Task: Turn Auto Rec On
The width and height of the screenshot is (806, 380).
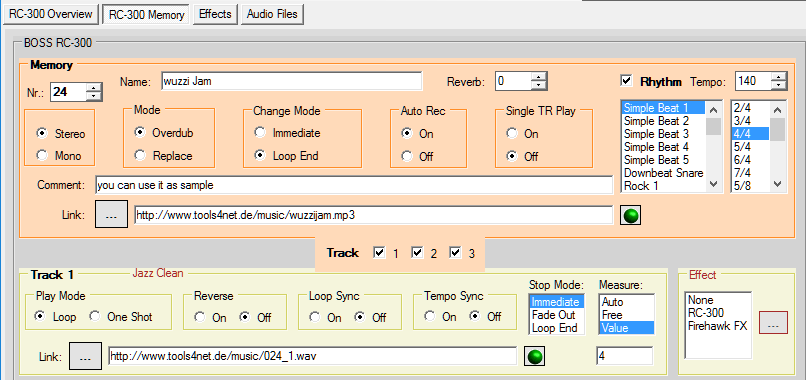Action: tap(407, 134)
